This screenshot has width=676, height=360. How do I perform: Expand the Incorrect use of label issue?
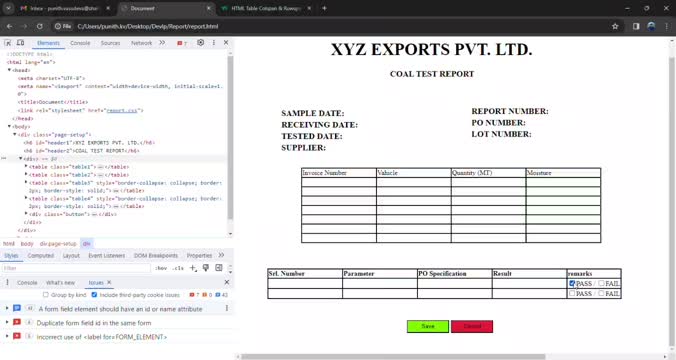[6, 336]
